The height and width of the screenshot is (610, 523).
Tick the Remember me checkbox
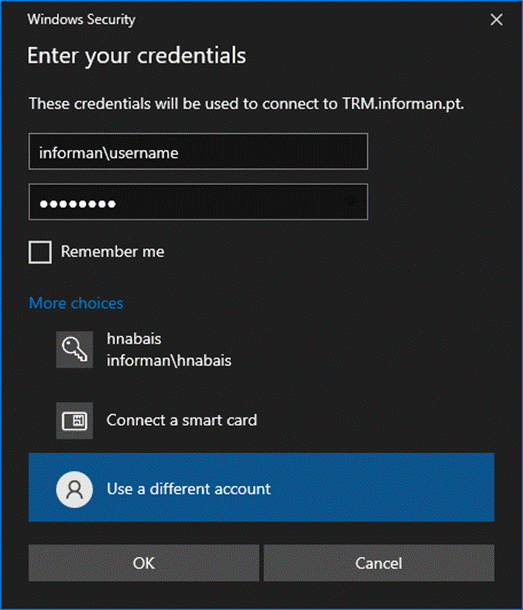point(40,252)
